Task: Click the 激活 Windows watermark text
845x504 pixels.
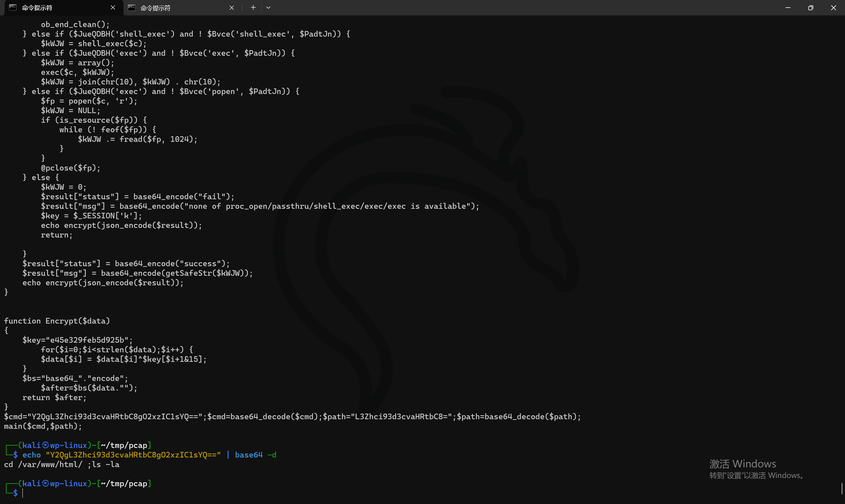Action: 743,463
